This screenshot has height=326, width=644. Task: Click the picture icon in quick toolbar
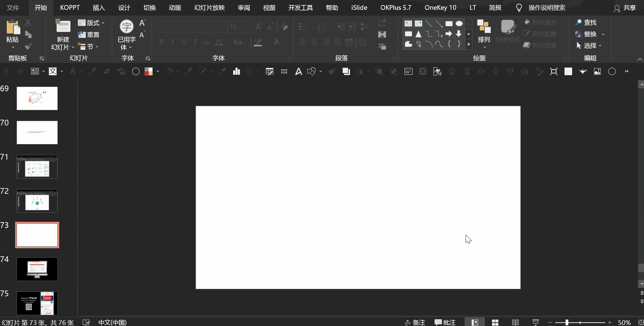(x=597, y=71)
